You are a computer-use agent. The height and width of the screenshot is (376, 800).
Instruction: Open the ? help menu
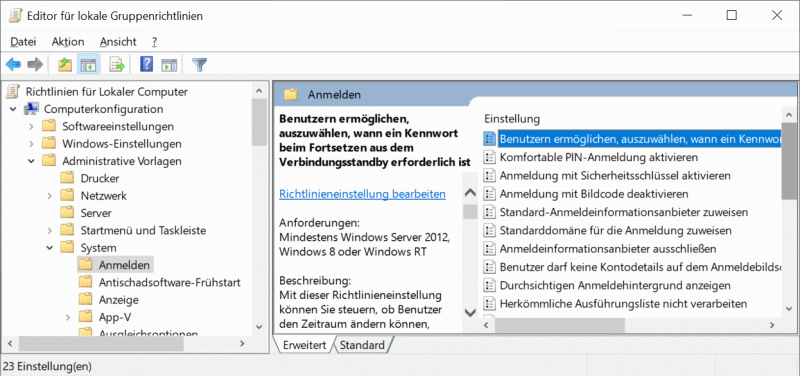pos(154,42)
